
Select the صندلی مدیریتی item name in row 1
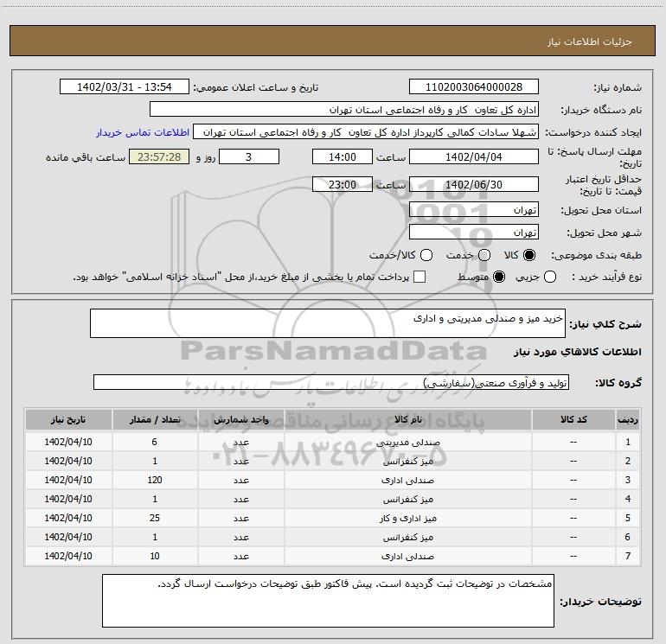[x=407, y=443]
